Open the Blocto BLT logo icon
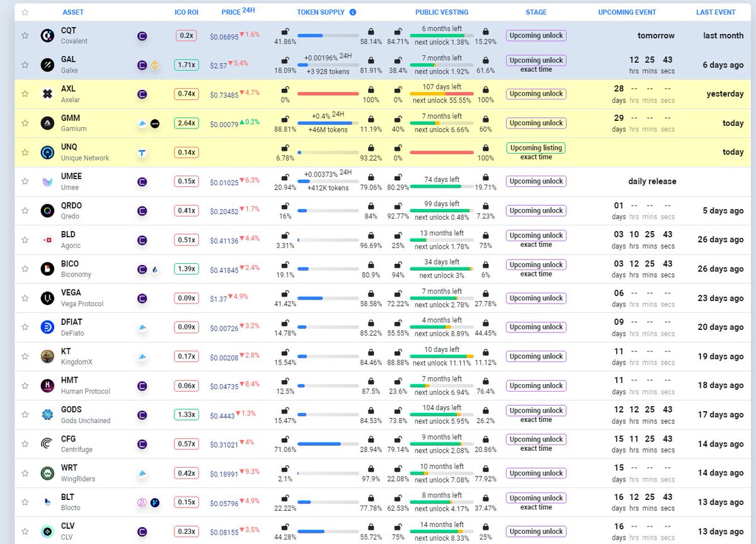The image size is (756, 544). click(47, 502)
